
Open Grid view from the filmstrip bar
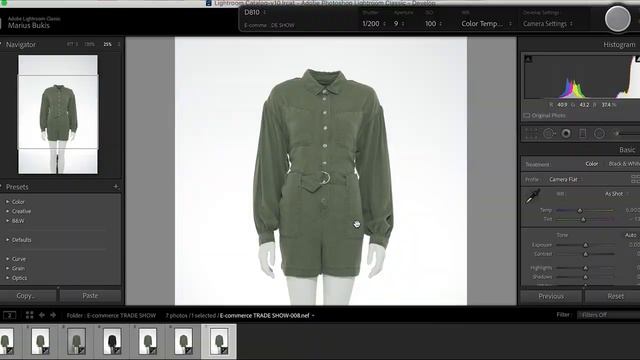29,315
